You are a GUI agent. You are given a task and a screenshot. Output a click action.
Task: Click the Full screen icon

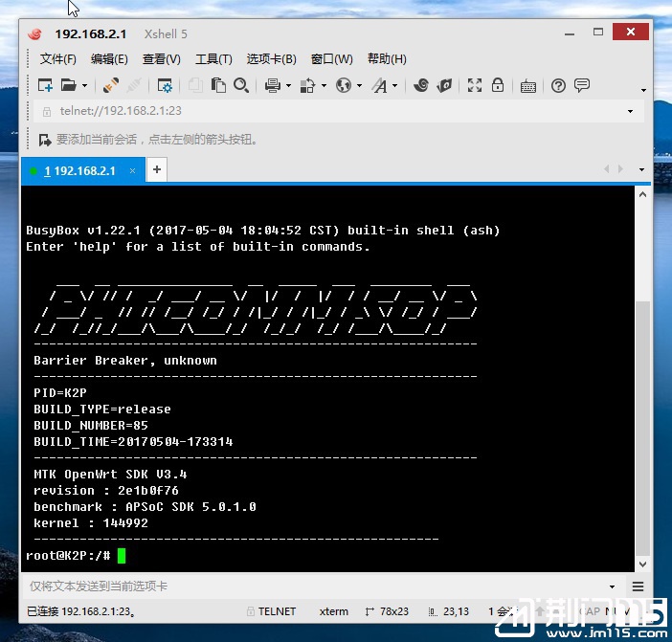click(x=475, y=85)
